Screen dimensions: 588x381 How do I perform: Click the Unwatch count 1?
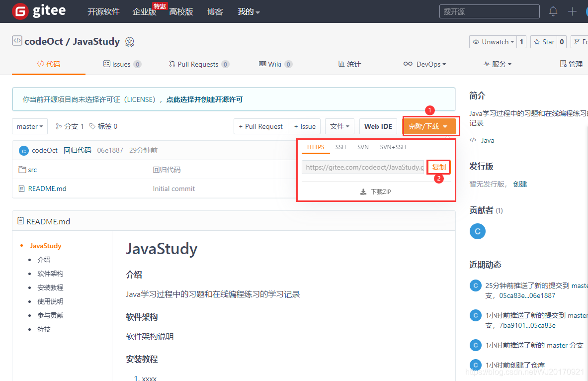(521, 42)
